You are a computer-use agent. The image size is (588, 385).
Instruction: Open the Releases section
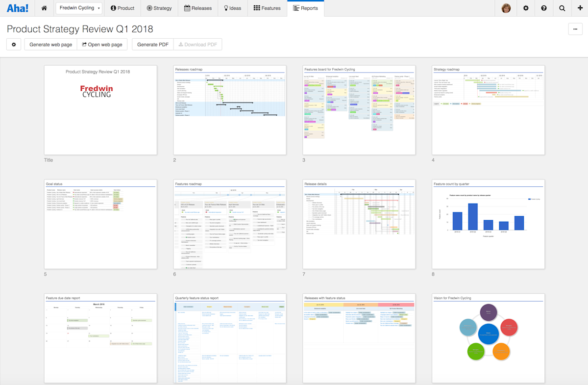197,8
